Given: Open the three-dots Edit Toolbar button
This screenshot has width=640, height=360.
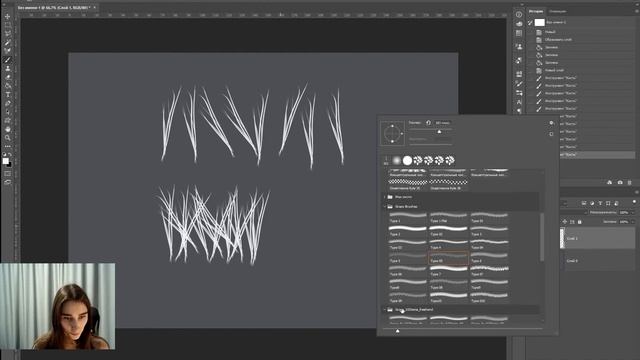Looking at the screenshot, I should pyautogui.click(x=7, y=146).
